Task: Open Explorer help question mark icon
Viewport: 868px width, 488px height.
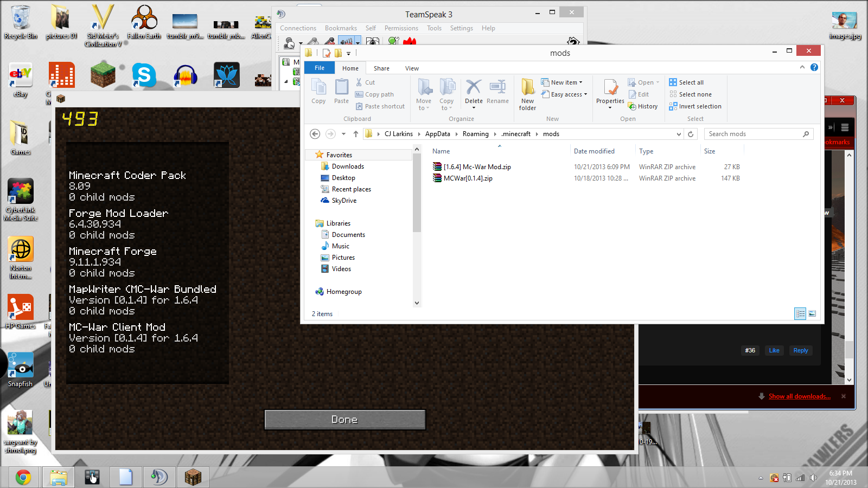Action: tap(814, 67)
